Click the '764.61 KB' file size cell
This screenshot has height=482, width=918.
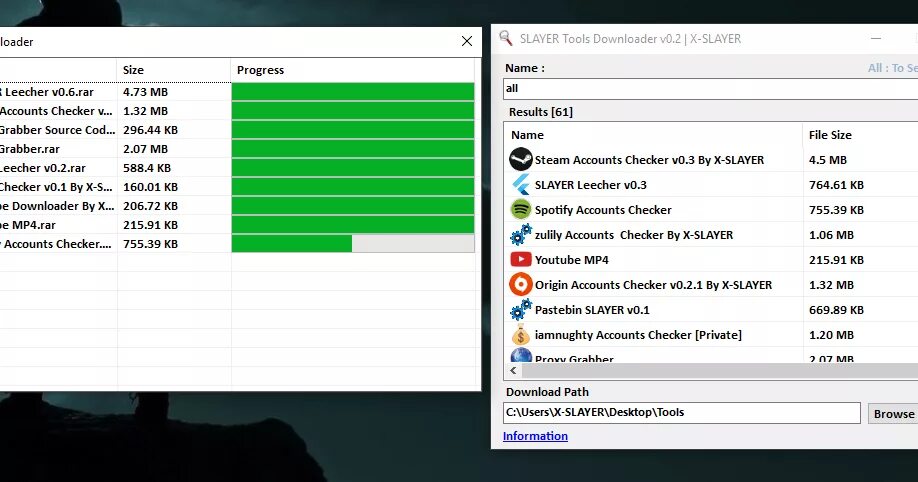coord(836,185)
